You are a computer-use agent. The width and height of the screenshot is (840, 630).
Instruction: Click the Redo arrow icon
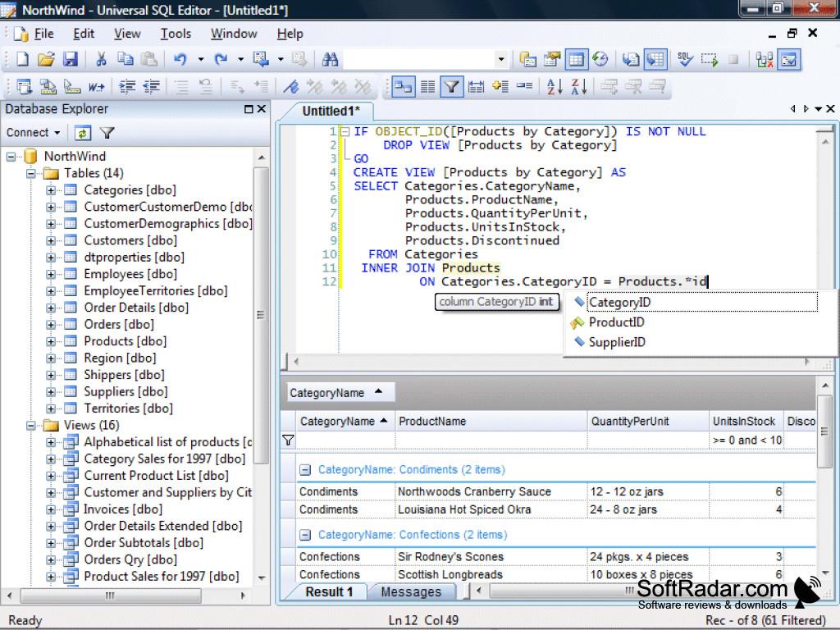tap(221, 59)
